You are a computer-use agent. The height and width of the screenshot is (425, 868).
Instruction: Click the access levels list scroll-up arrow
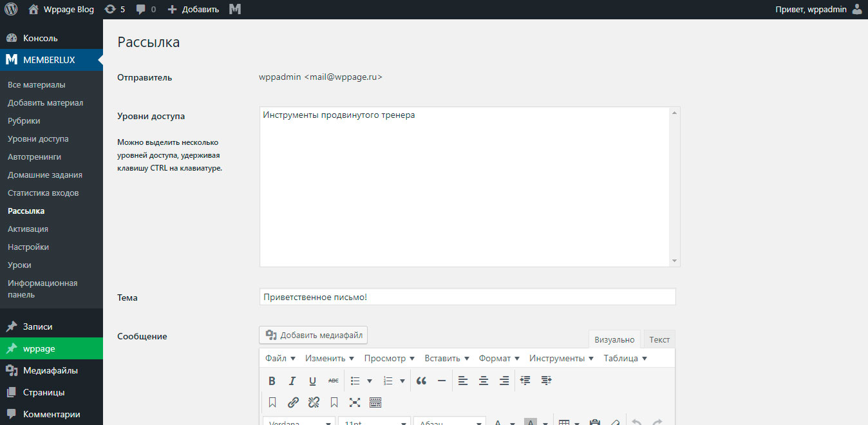(674, 113)
